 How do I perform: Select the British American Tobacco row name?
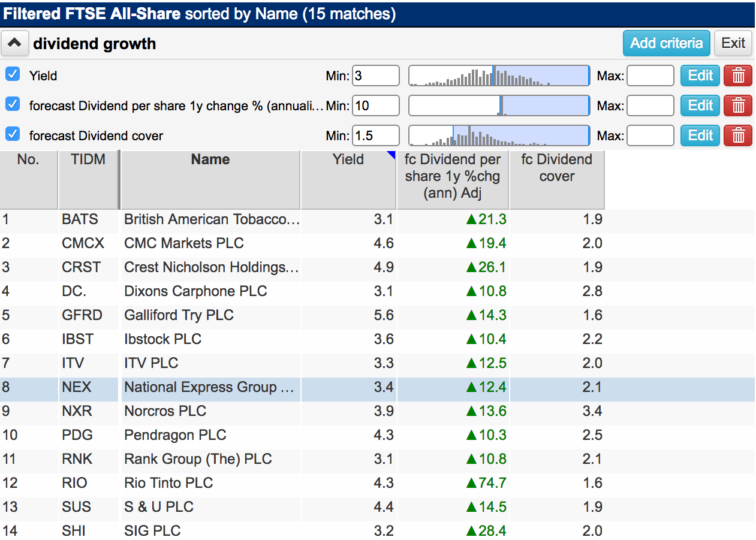click(x=211, y=219)
